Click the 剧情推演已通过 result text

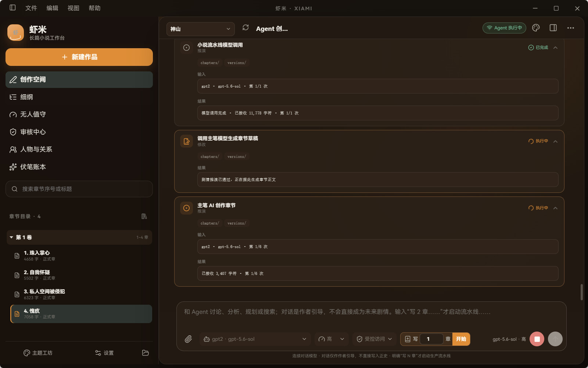[x=239, y=180]
